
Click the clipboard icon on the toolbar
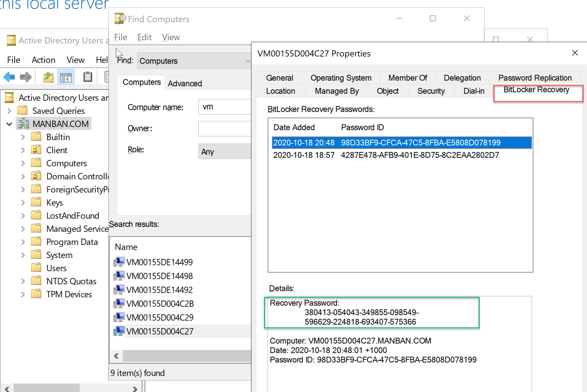pyautogui.click(x=87, y=77)
